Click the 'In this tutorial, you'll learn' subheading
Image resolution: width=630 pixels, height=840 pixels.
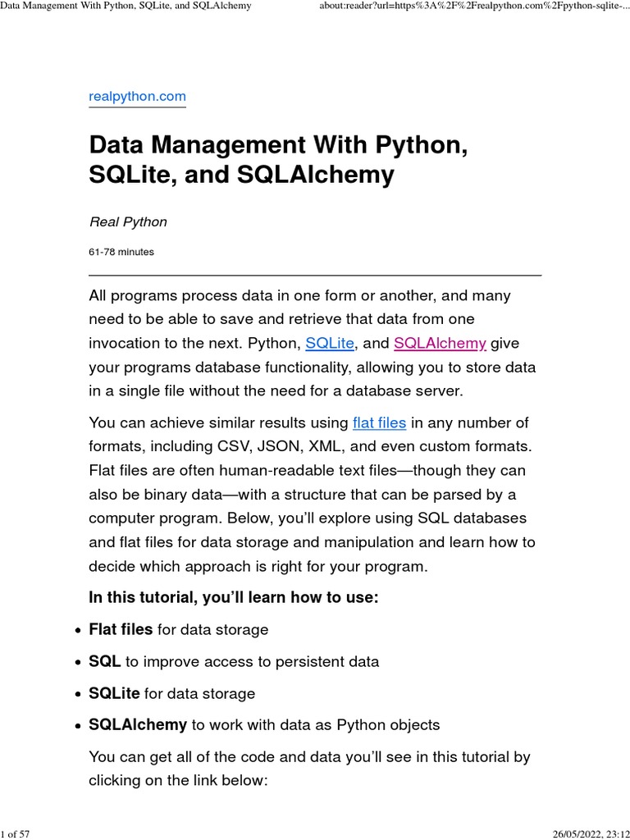tap(234, 598)
